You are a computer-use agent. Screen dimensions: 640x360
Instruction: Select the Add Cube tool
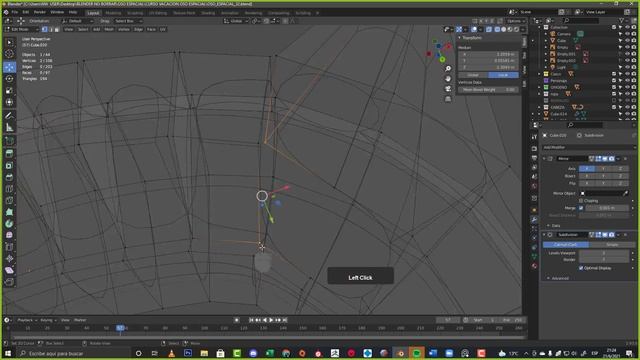[x=9, y=141]
